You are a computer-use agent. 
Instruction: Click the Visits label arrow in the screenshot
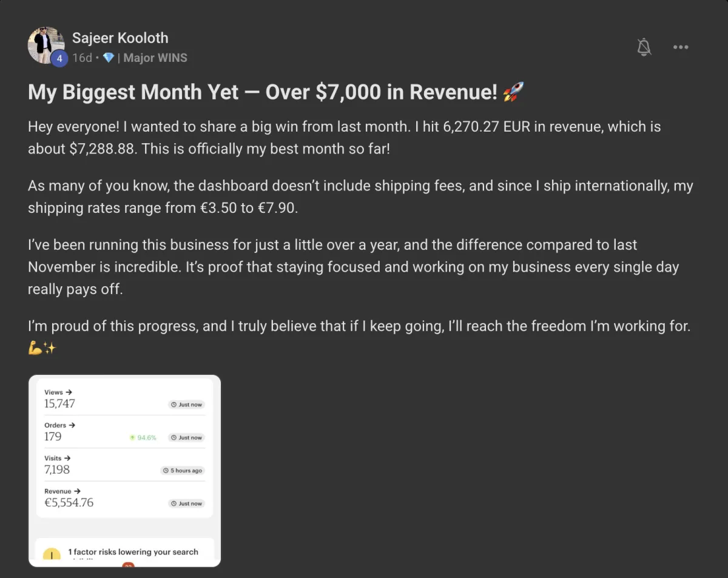coord(67,458)
